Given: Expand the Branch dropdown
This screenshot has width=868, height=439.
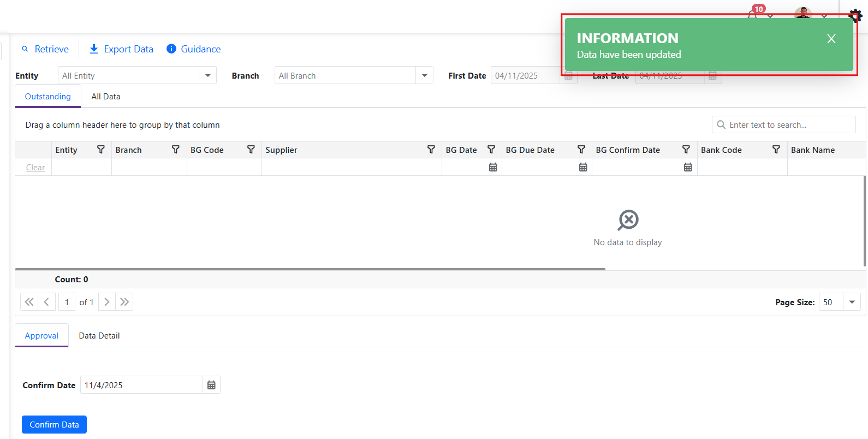Looking at the screenshot, I should click(x=424, y=75).
